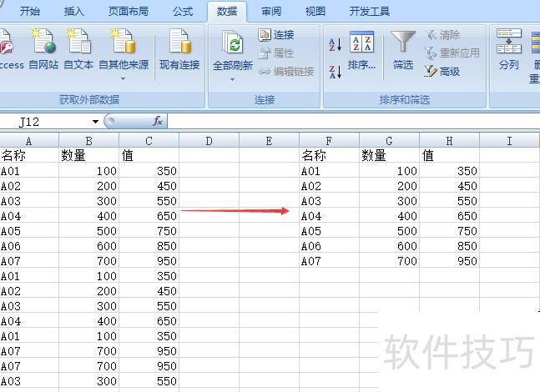The height and width of the screenshot is (392, 540).
Task: Click cell F5 containing A04
Action: pos(329,216)
